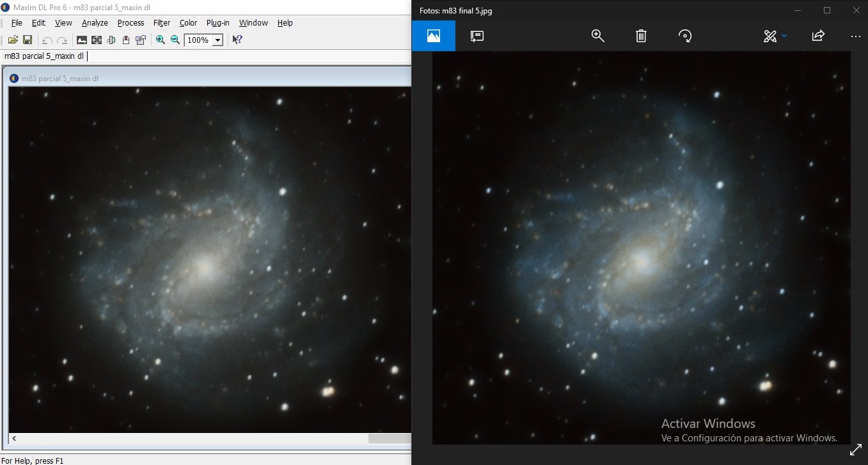Click the horizontal scrollbar left arrow
Viewport: 868px width, 465px height.
[14, 439]
